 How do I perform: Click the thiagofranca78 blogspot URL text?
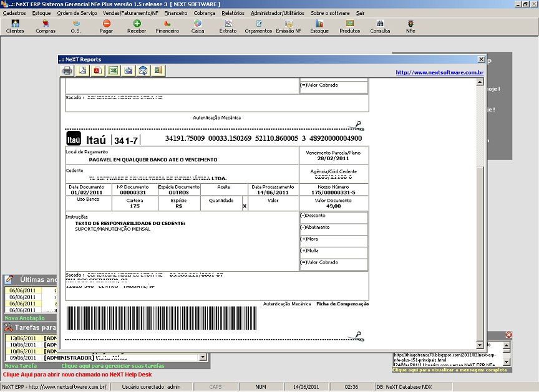click(x=444, y=357)
